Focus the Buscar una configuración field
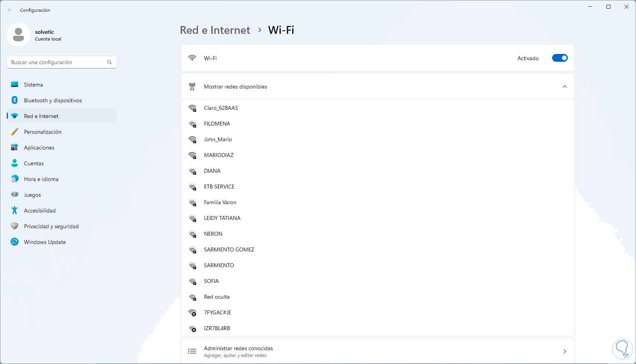 pyautogui.click(x=57, y=62)
